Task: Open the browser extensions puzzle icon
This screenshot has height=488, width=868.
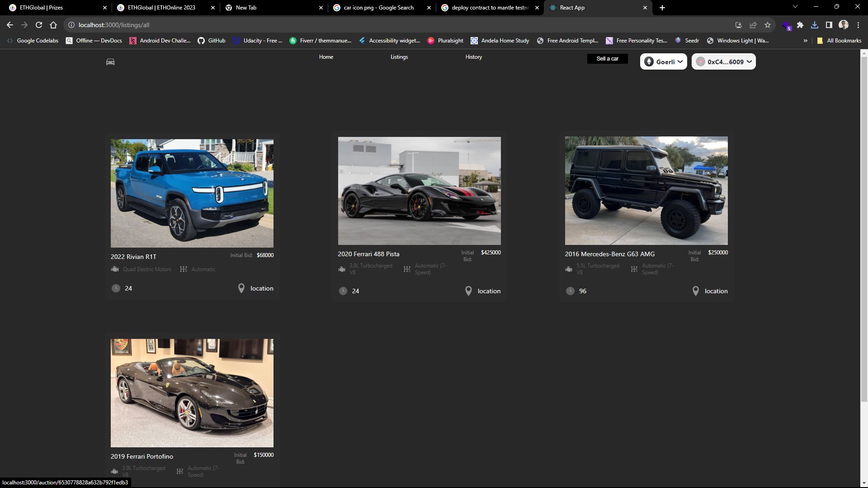Action: pos(800,25)
